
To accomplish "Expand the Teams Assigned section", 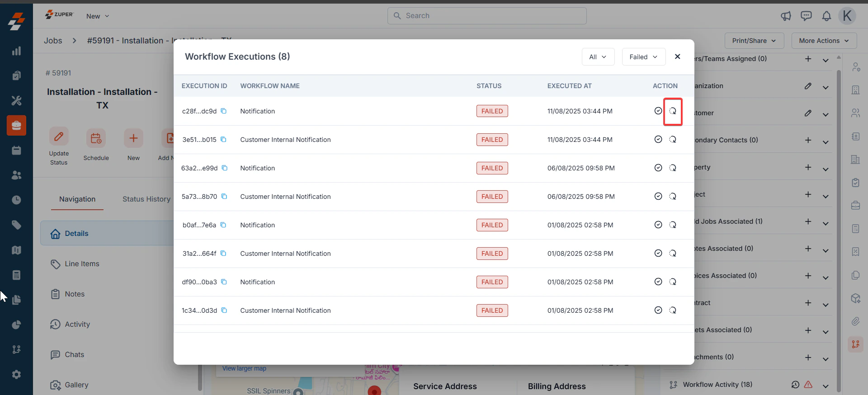I will pos(826,60).
